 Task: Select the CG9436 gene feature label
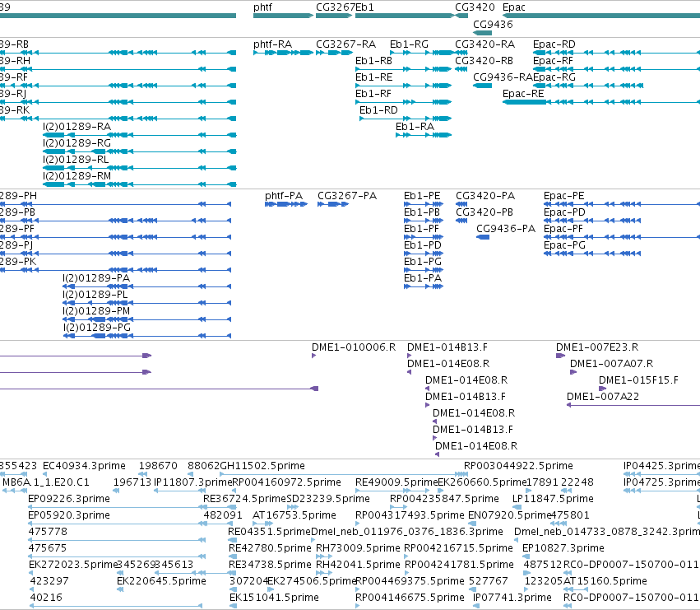point(493,25)
